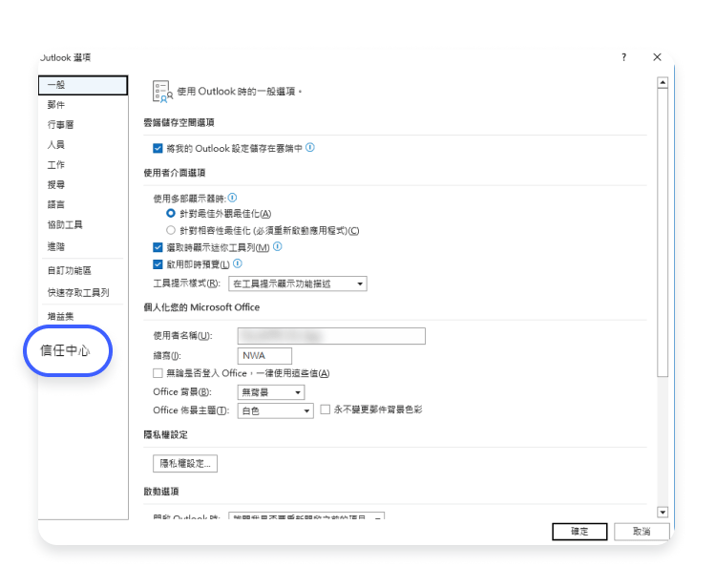Viewport: 716px width, 588px height.
Task: Select 針對相容性最佳化 radio button
Action: 171,230
